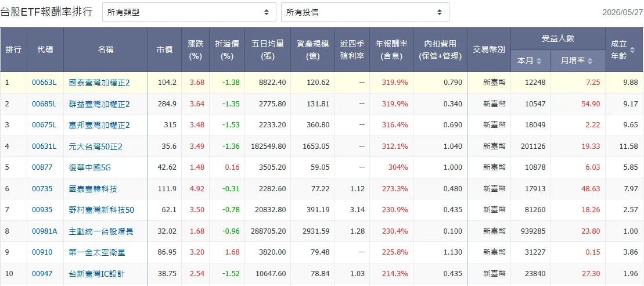Click the 內扣費用 column header
The image size is (644, 286).
(x=440, y=50)
